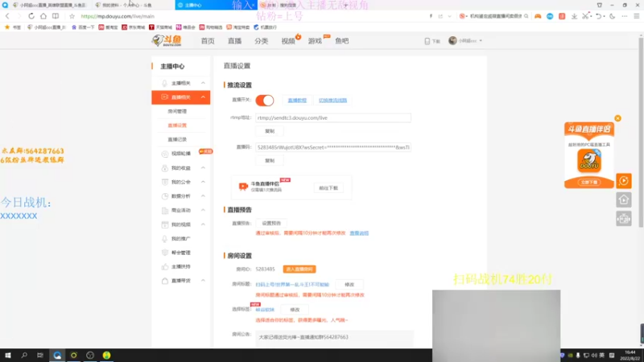Click the browser download arrow icon
The image size is (644, 362).
point(574,16)
